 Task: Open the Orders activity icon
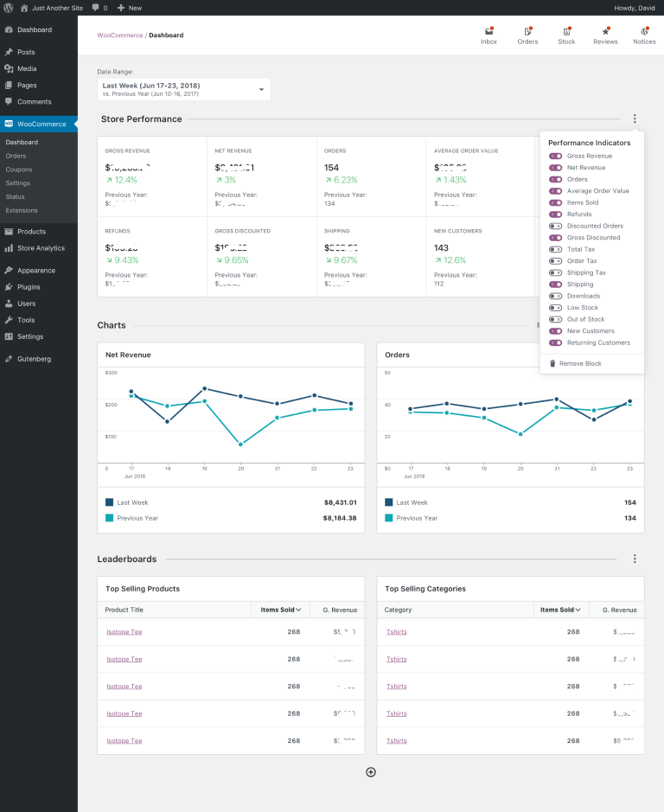(527, 31)
